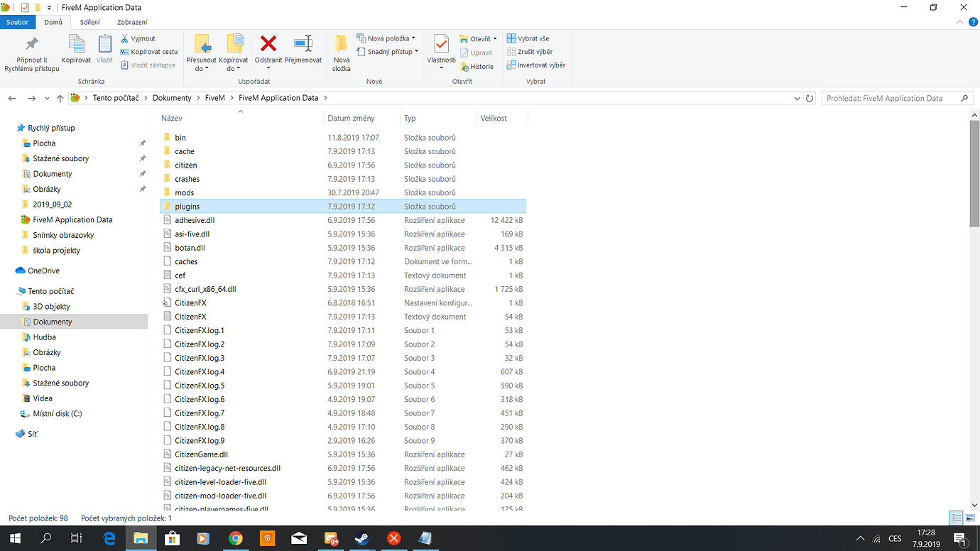
Task: Open the recent locations dropdown arrow
Action: point(47,98)
